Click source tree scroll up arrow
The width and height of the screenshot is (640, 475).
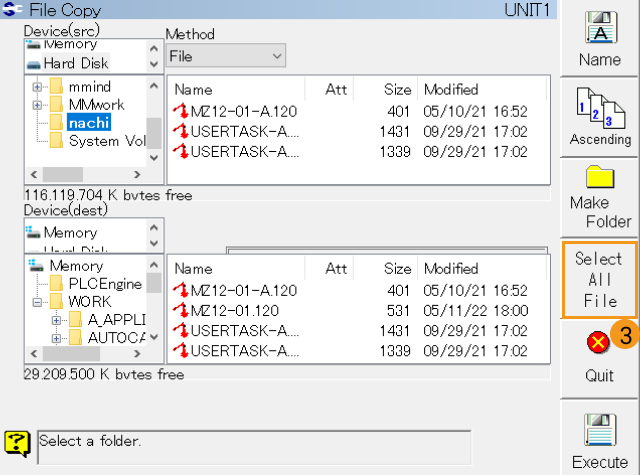154,85
